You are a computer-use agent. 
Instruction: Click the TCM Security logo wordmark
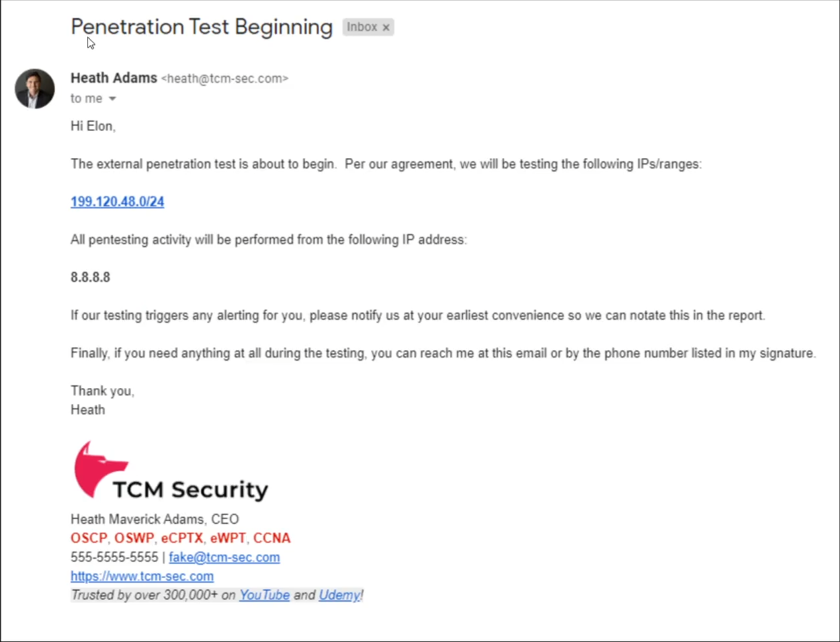pyautogui.click(x=190, y=490)
